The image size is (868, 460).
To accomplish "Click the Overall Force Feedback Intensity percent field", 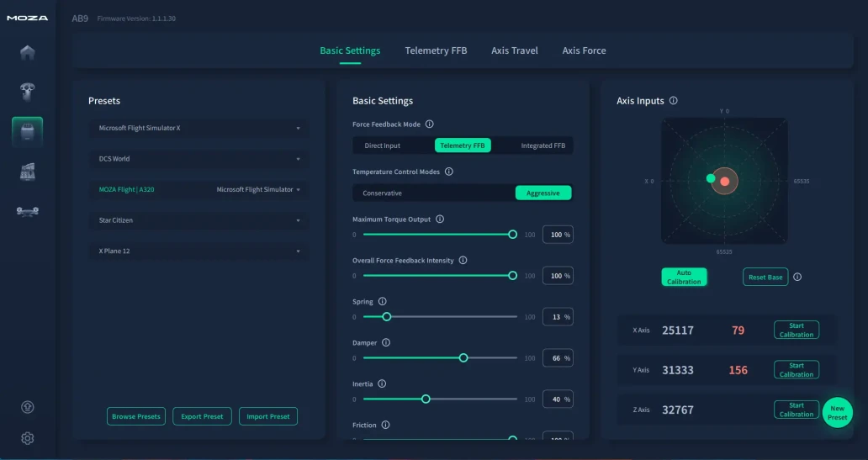I will tap(558, 276).
